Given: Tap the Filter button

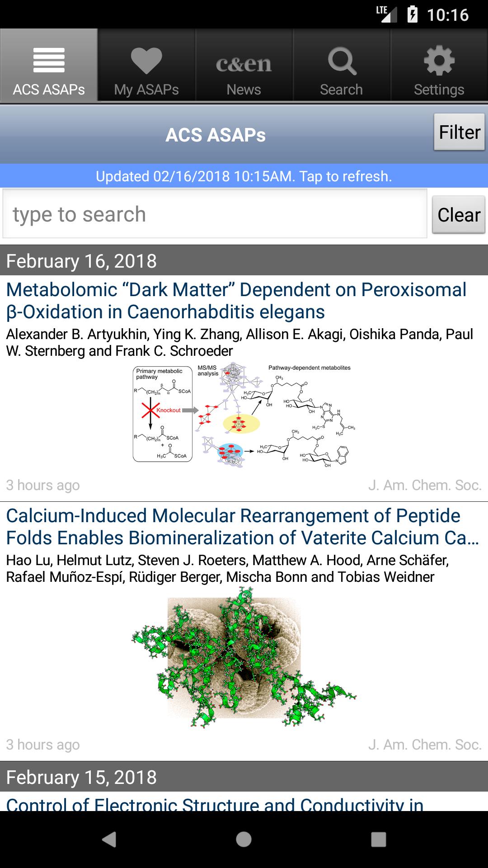Looking at the screenshot, I should coord(459,132).
